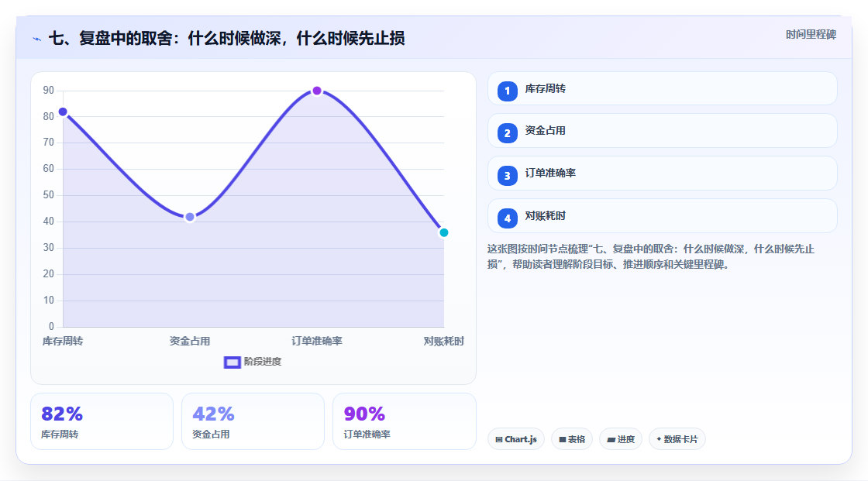Toggle the 阶段进度 legend swatch
Image resolution: width=868 pixels, height=481 pixels.
click(232, 362)
